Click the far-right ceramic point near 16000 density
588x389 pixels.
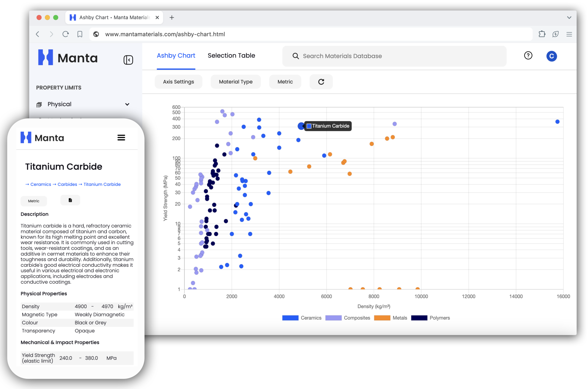pyautogui.click(x=557, y=122)
